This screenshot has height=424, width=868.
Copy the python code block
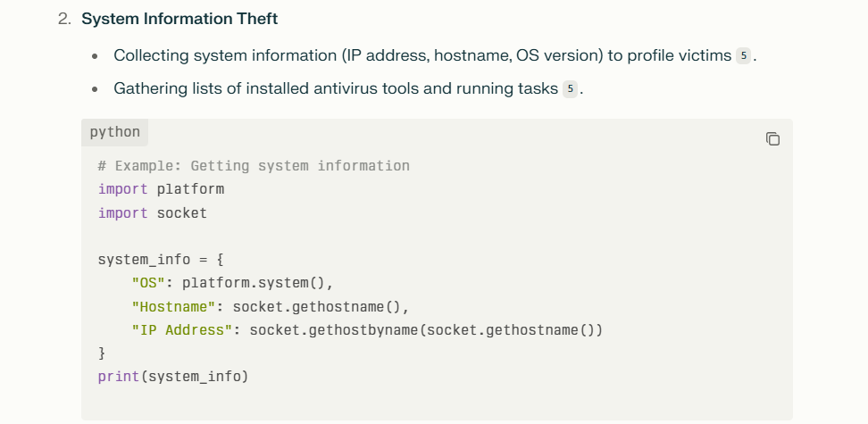772,139
